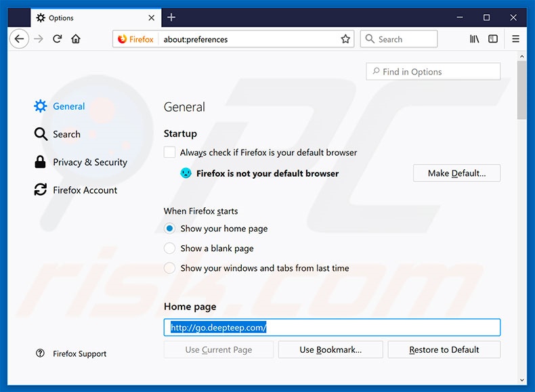
Task: Click the Make Default... button
Action: click(457, 173)
